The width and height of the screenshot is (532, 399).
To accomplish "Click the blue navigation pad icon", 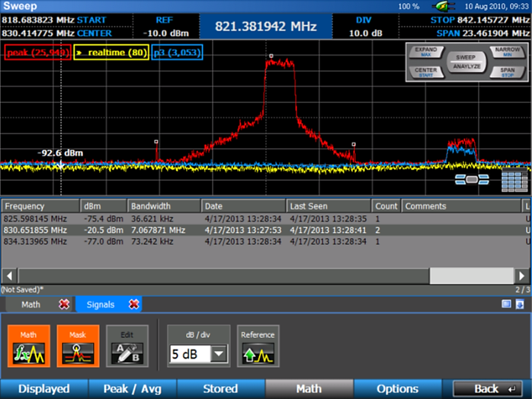I will [x=472, y=179].
